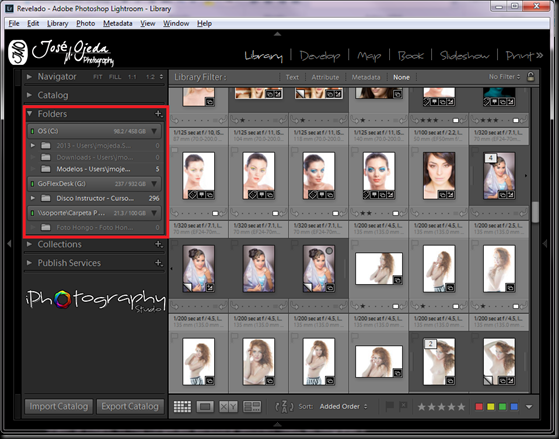
Task: Open the Photo menu
Action: coord(86,24)
